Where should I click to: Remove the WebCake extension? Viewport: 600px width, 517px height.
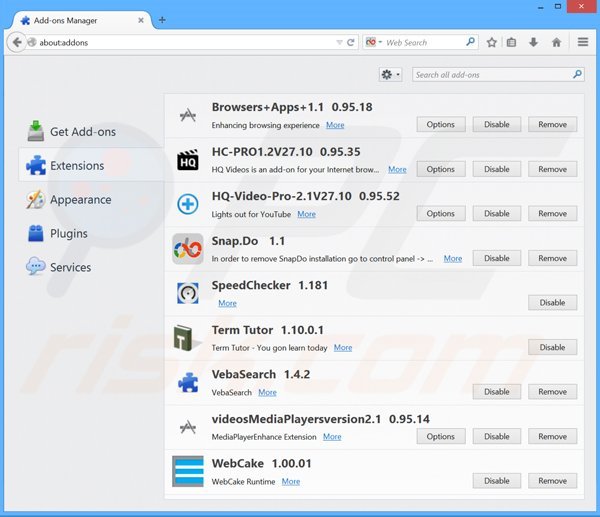[553, 481]
